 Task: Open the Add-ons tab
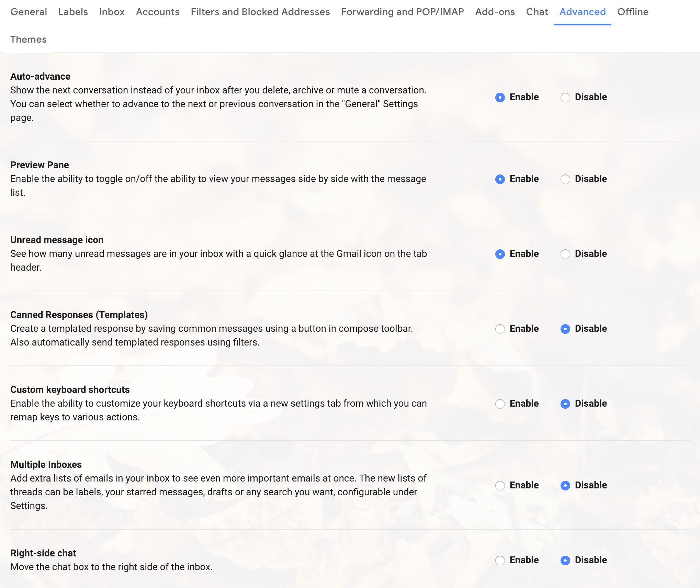click(495, 12)
